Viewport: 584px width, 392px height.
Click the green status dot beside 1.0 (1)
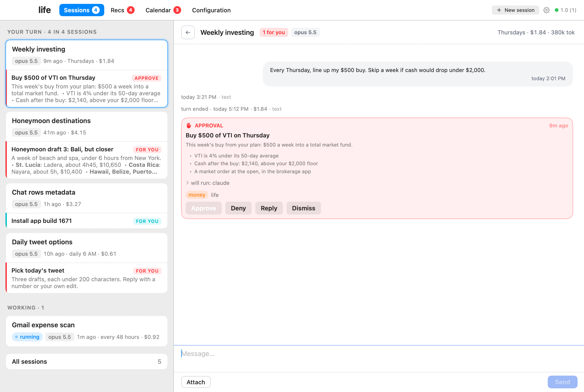tap(556, 10)
